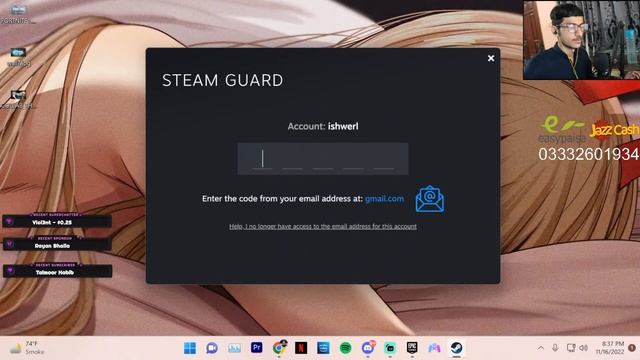Image resolution: width=640 pixels, height=360 pixels.
Task: Open the purple gamepad app in the taskbar
Action: (434, 348)
